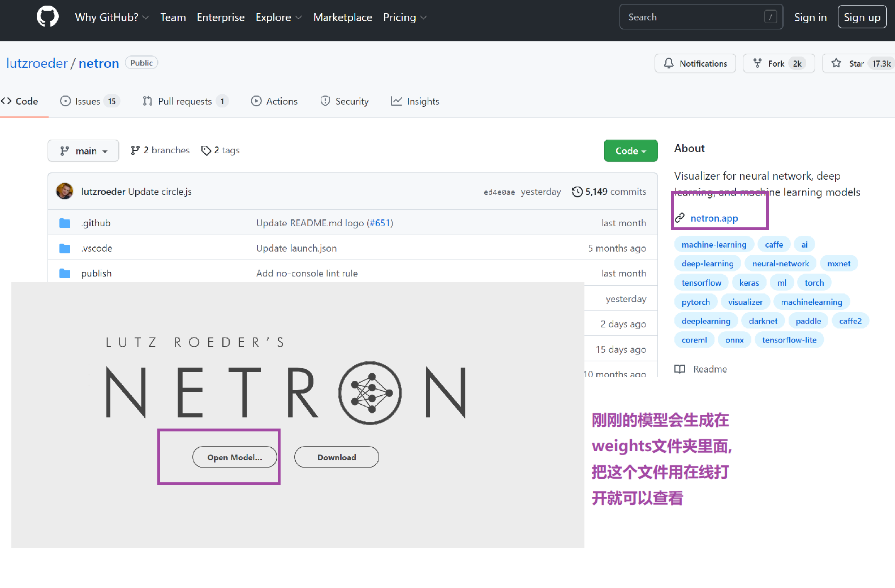Click the Netron neural network logo

click(370, 393)
